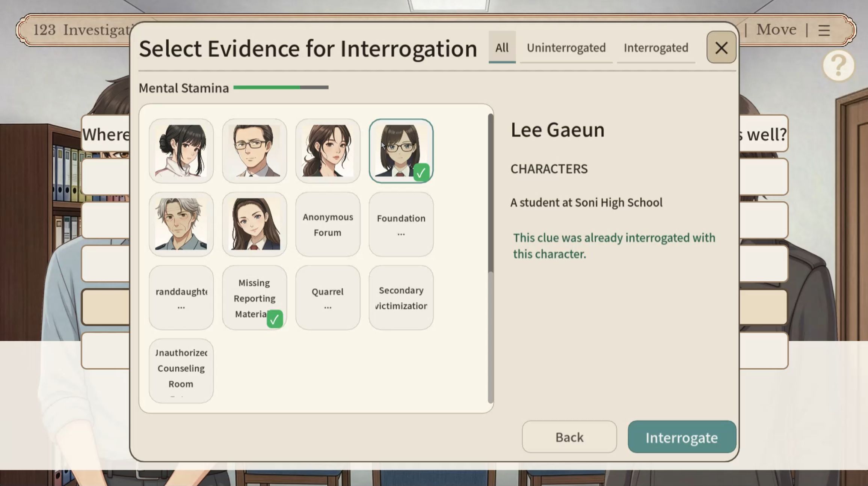Screen dimensions: 868x486
Task: Select the black-haired girl in white jacket portrait
Action: [x=181, y=151]
